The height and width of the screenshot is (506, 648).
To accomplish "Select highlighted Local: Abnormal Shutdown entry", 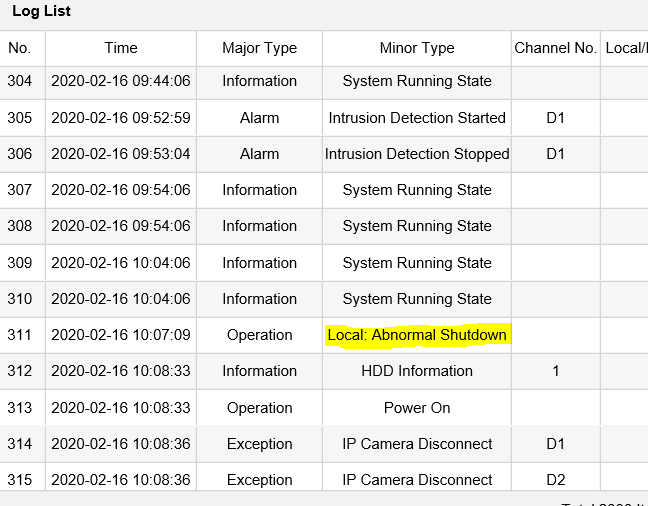I will [417, 335].
